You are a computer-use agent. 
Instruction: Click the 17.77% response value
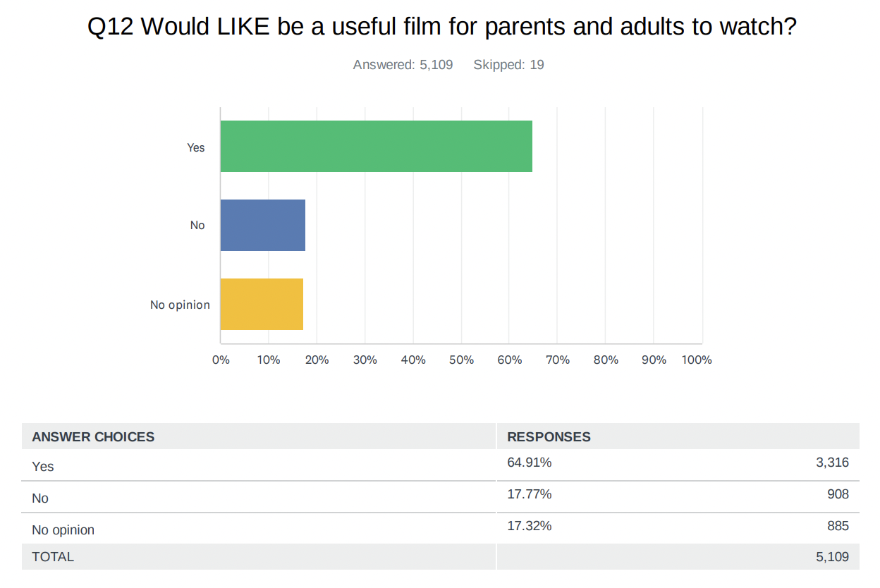tap(529, 494)
